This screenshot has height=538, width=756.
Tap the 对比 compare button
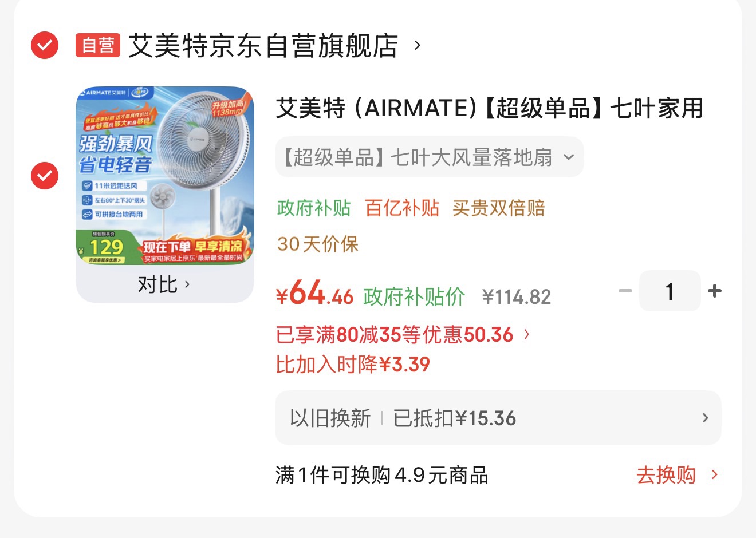tap(164, 284)
